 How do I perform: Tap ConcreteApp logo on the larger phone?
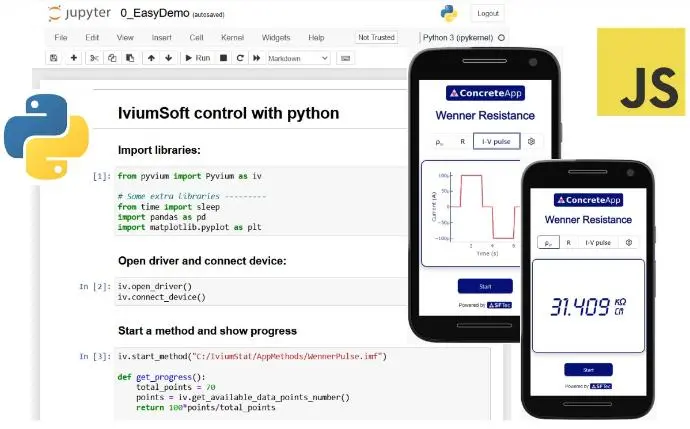click(x=485, y=93)
